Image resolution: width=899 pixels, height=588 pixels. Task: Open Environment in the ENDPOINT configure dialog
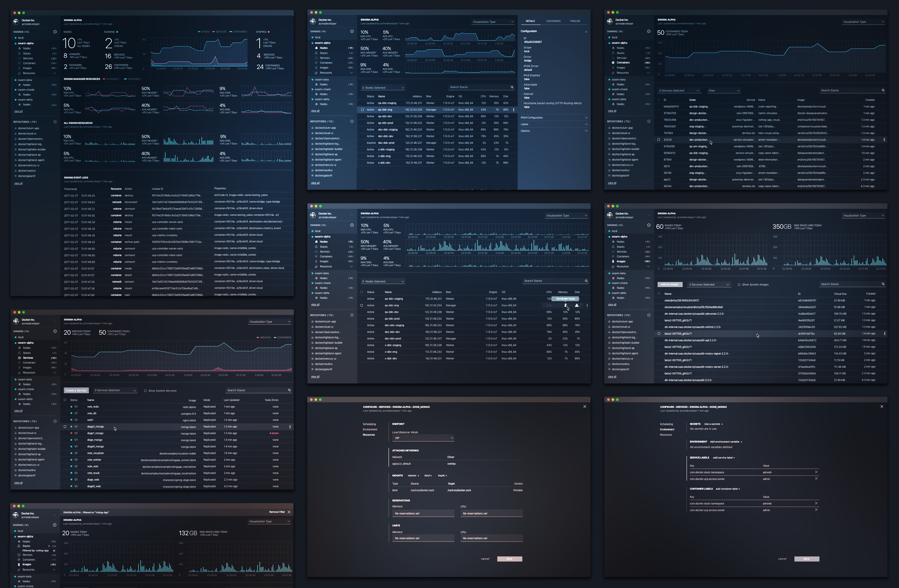370,429
